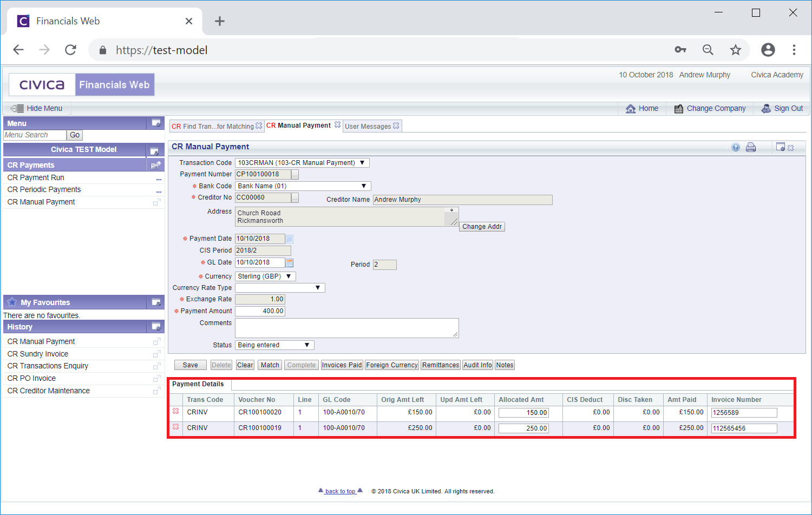Open the Currency dropdown
The image size is (812, 515).
[x=265, y=276]
